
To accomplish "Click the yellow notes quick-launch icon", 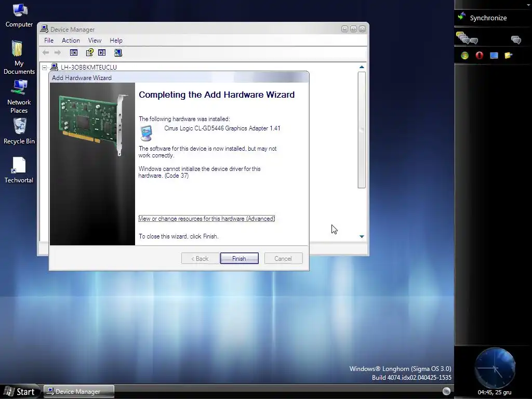I will (508, 55).
